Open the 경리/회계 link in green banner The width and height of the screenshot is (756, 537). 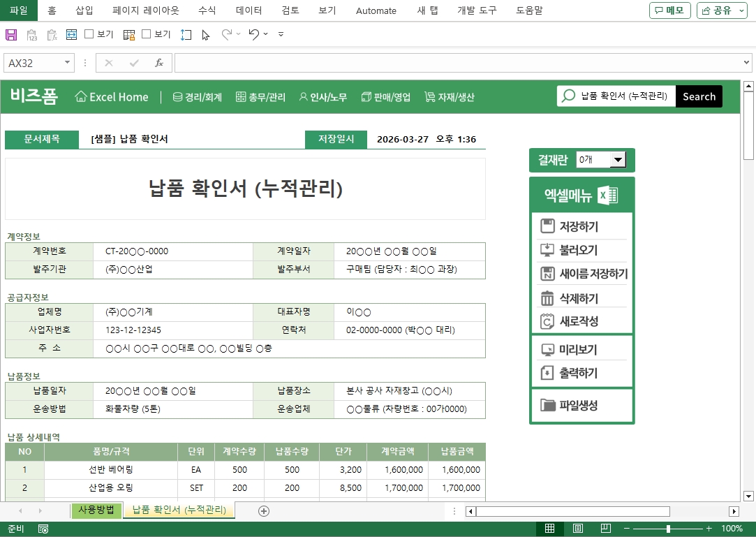198,97
